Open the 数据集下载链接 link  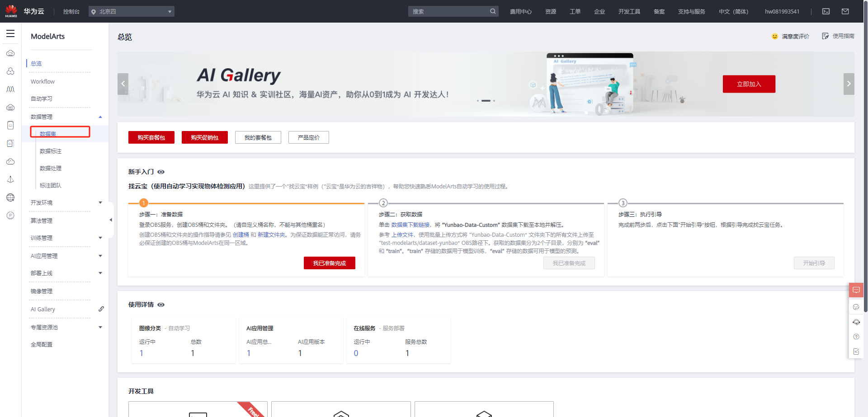coord(410,225)
